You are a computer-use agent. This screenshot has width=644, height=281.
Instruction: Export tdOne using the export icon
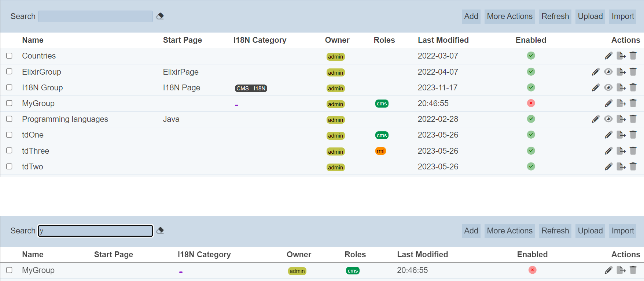point(621,135)
